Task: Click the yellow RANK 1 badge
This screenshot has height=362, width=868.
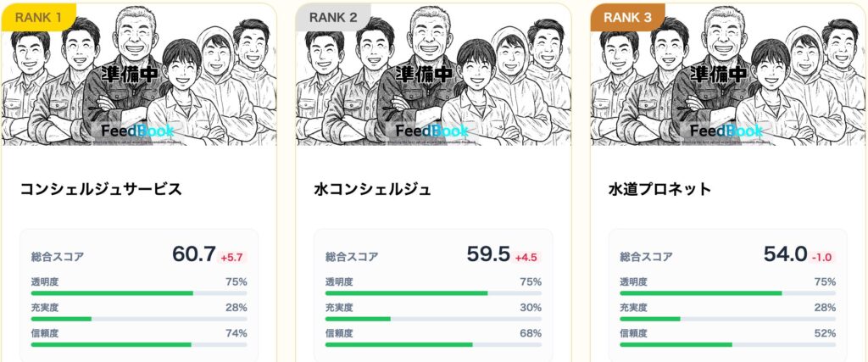Action: (x=38, y=16)
